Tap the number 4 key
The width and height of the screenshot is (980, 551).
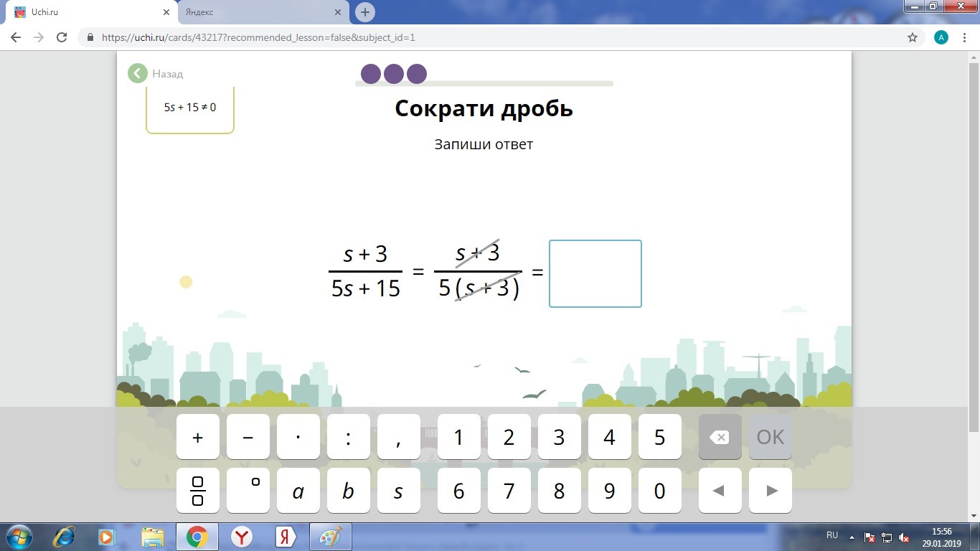click(610, 437)
